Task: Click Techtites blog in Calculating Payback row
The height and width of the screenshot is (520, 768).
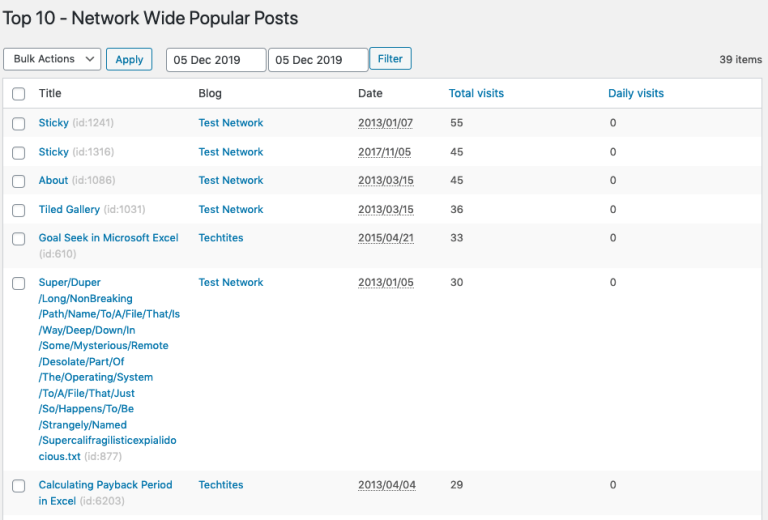Action: [221, 485]
